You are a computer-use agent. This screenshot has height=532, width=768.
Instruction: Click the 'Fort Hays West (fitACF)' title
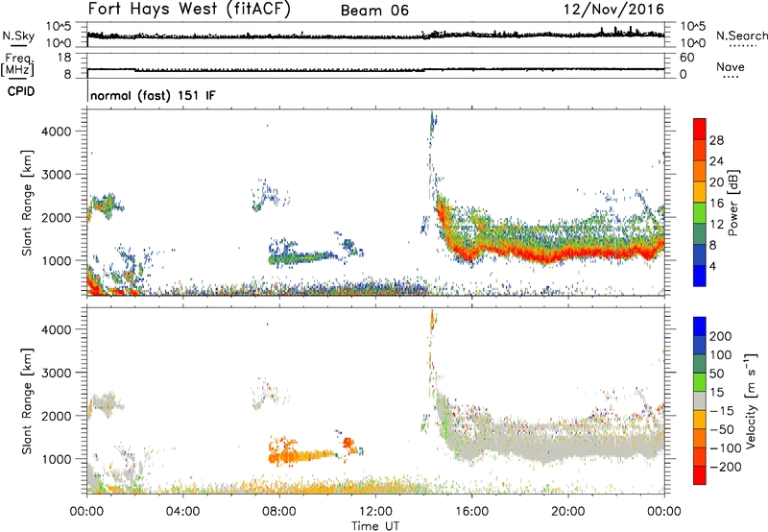pyautogui.click(x=189, y=9)
